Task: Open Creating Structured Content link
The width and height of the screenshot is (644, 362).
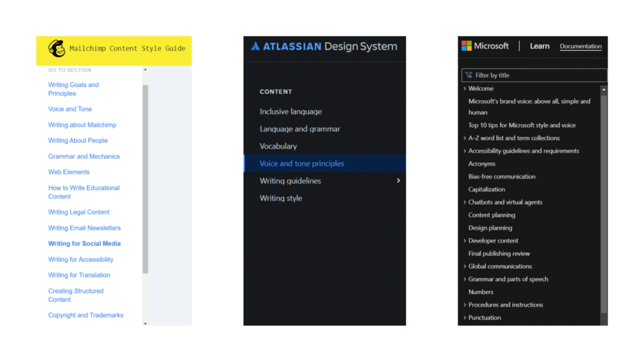Action: coord(76,295)
